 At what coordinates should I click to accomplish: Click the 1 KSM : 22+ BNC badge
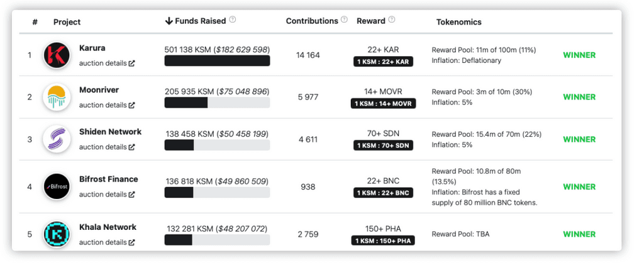tap(383, 193)
